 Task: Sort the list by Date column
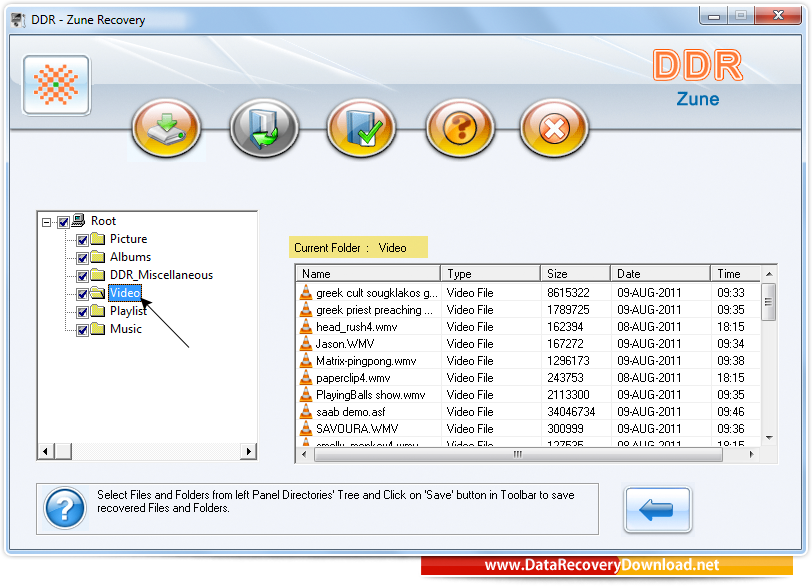coord(660,273)
